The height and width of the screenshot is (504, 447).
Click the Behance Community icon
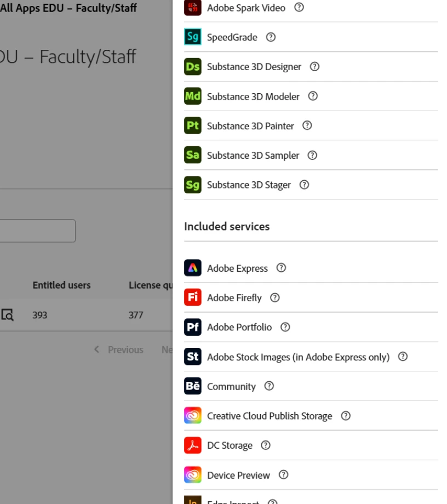pyautogui.click(x=192, y=386)
